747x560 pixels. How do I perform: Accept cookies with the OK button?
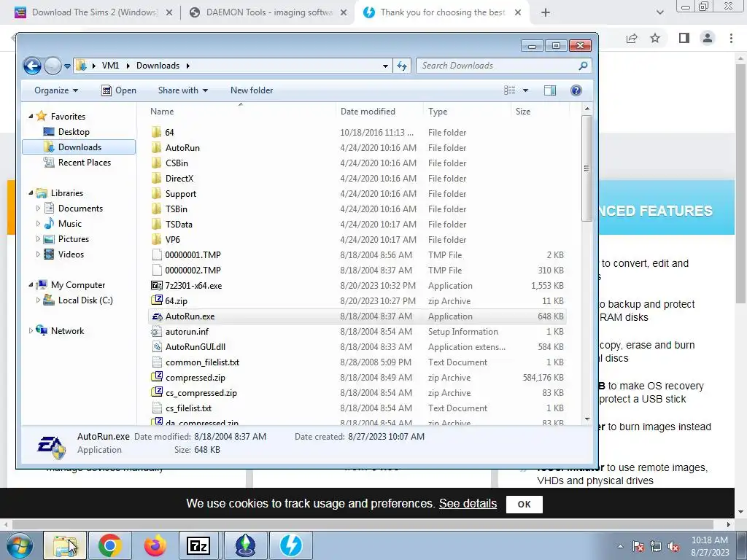[x=524, y=505]
